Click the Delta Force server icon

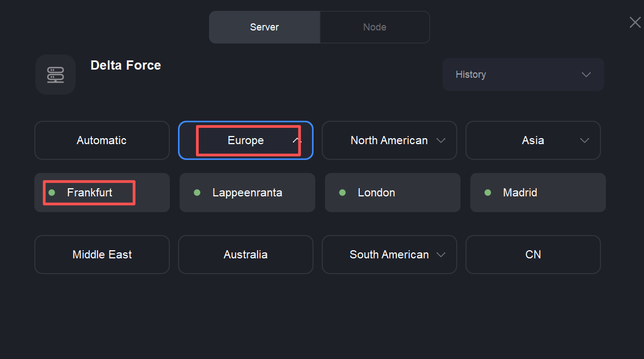(56, 75)
